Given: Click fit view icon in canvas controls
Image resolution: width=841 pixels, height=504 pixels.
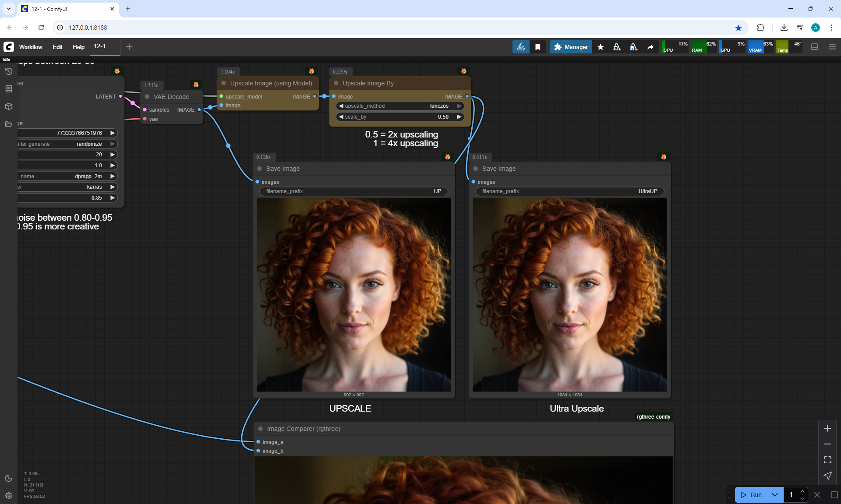Looking at the screenshot, I should pos(827,460).
